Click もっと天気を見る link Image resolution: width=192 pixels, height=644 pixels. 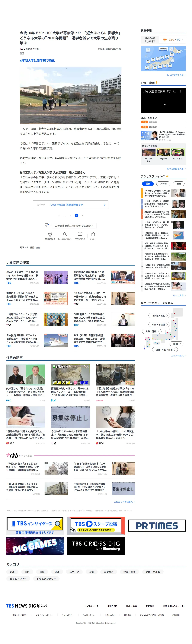point(176,75)
